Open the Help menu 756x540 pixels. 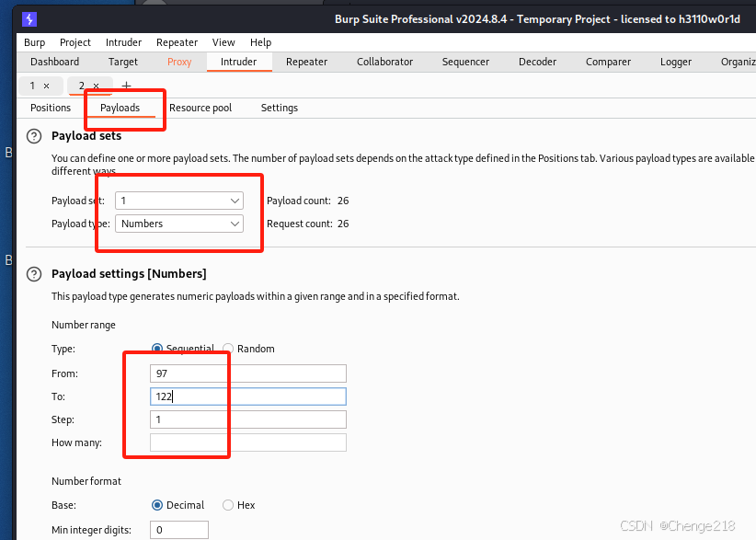click(x=261, y=42)
